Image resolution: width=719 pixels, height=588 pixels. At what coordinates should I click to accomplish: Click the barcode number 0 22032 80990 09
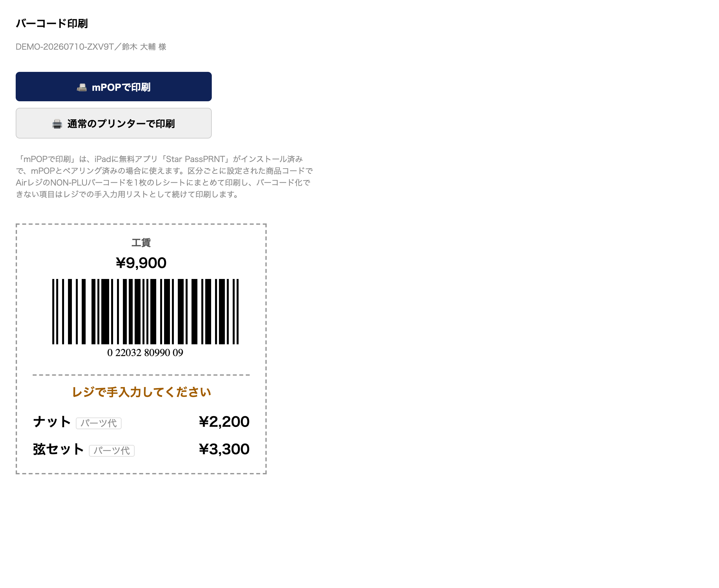pyautogui.click(x=145, y=352)
